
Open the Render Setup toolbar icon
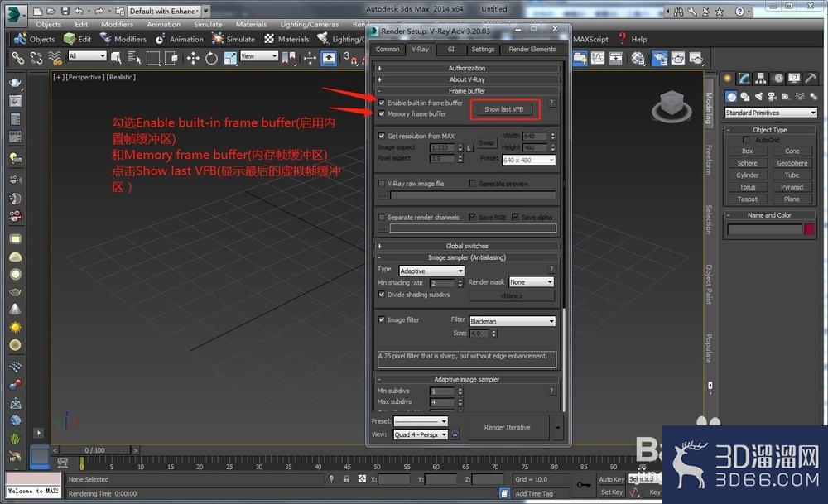tap(660, 58)
